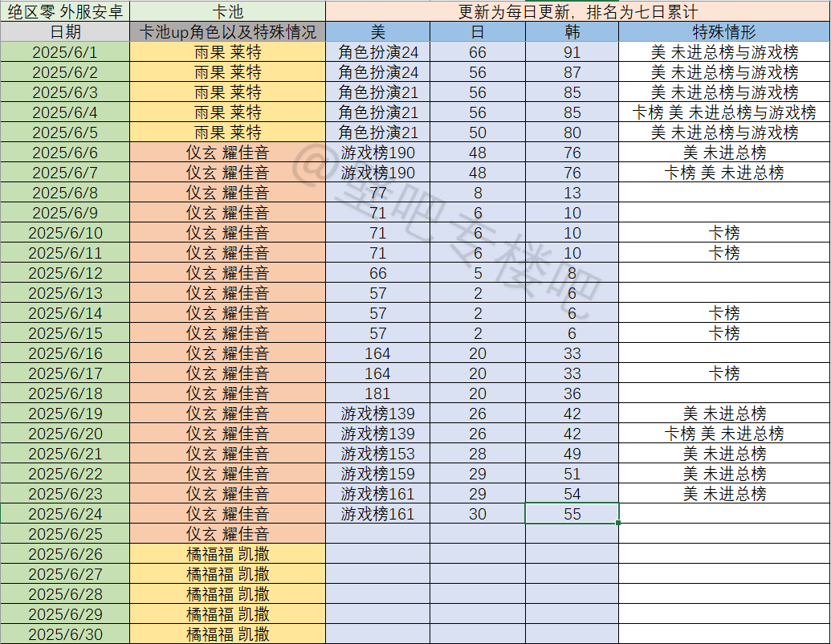The image size is (831, 644).
Task: Click the 仪玄 耀佳音 cell for 2025/6/25
Action: (227, 534)
